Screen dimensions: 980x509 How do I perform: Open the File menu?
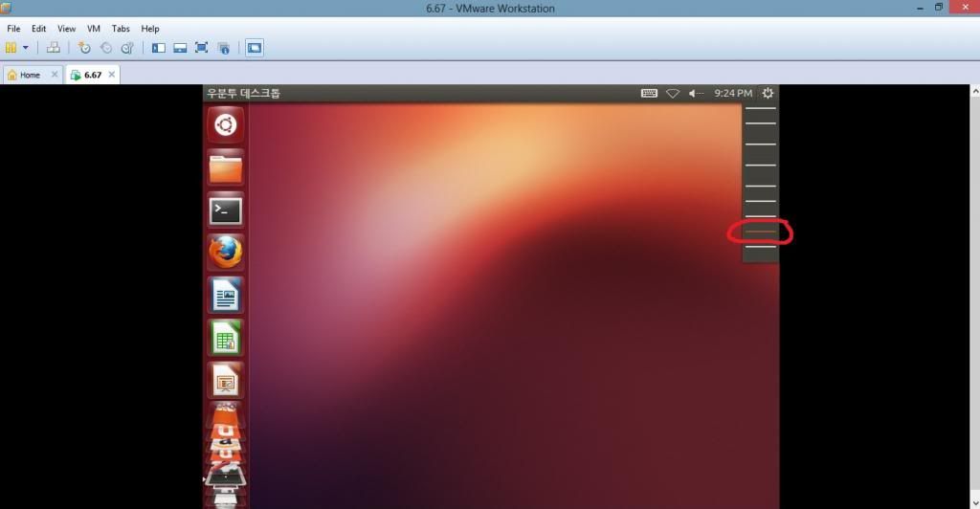click(x=13, y=29)
